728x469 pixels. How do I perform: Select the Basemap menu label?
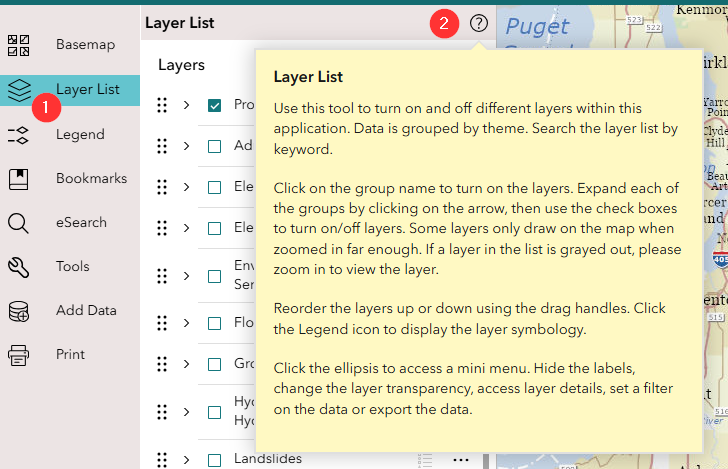tap(85, 45)
